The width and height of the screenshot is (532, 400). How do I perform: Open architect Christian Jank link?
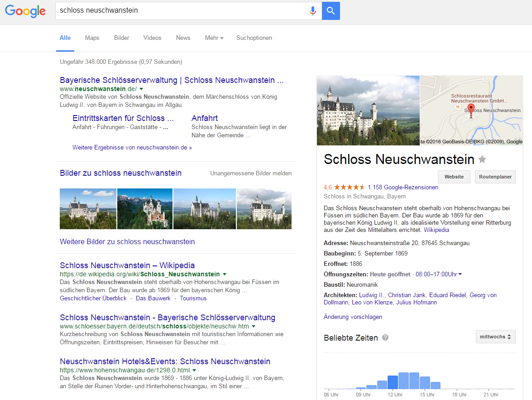click(407, 295)
